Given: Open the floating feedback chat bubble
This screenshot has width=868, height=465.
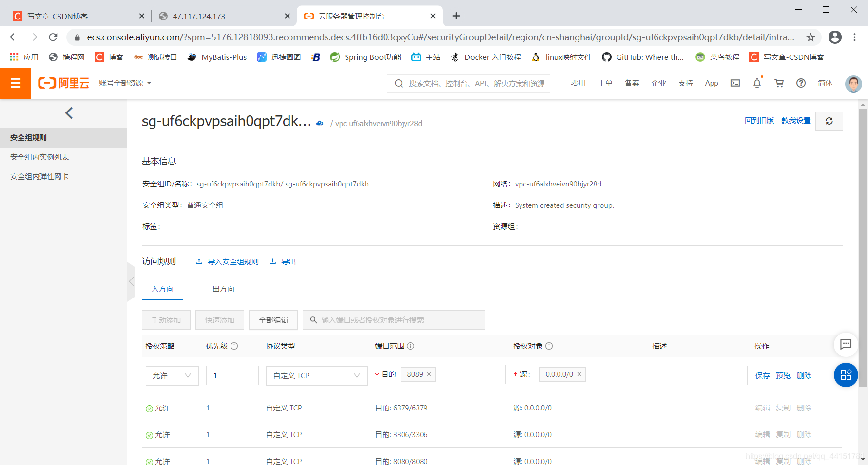Looking at the screenshot, I should point(846,345).
